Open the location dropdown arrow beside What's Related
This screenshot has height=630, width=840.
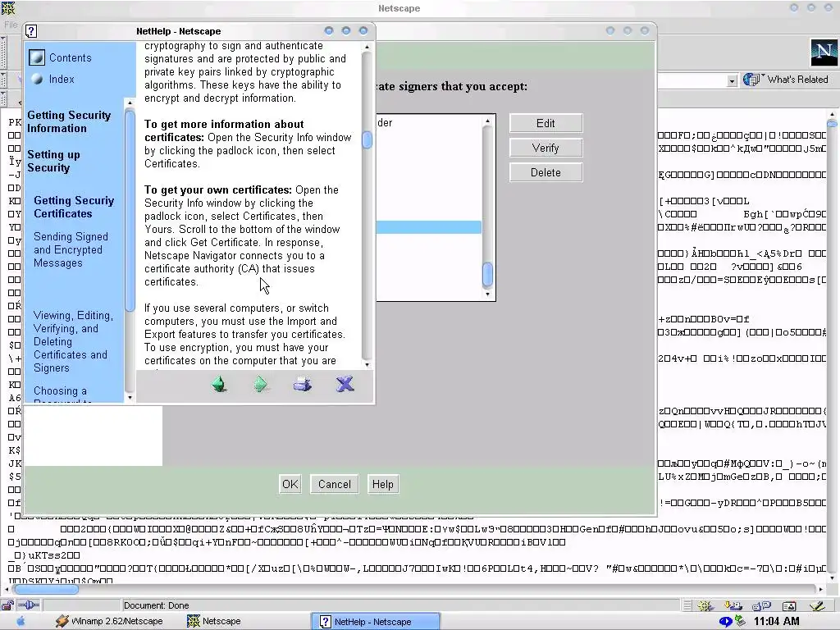(x=732, y=80)
